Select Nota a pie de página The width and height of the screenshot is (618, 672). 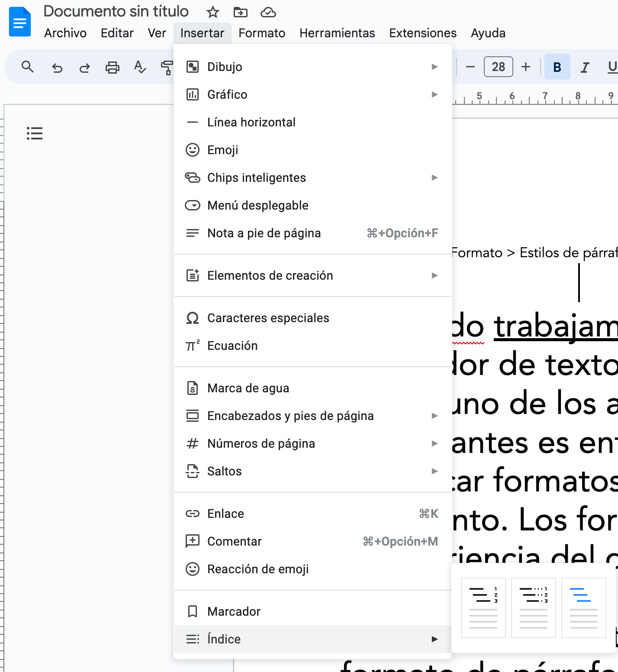click(x=263, y=233)
